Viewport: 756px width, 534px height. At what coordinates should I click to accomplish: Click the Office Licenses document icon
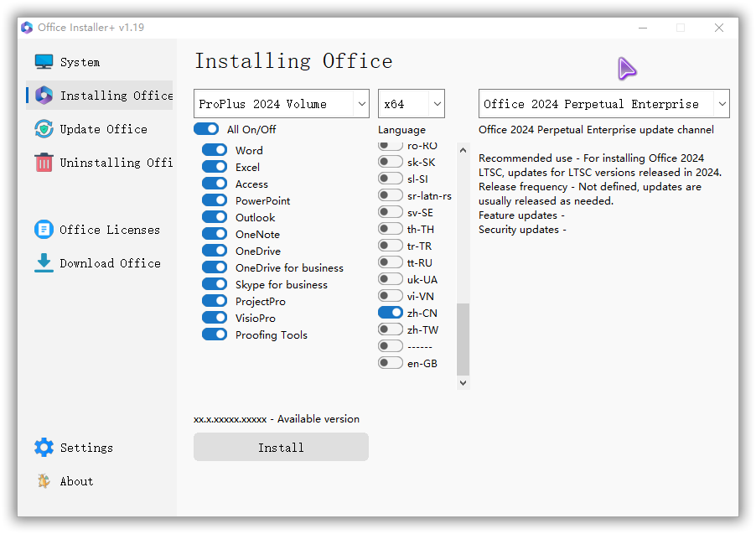point(44,230)
